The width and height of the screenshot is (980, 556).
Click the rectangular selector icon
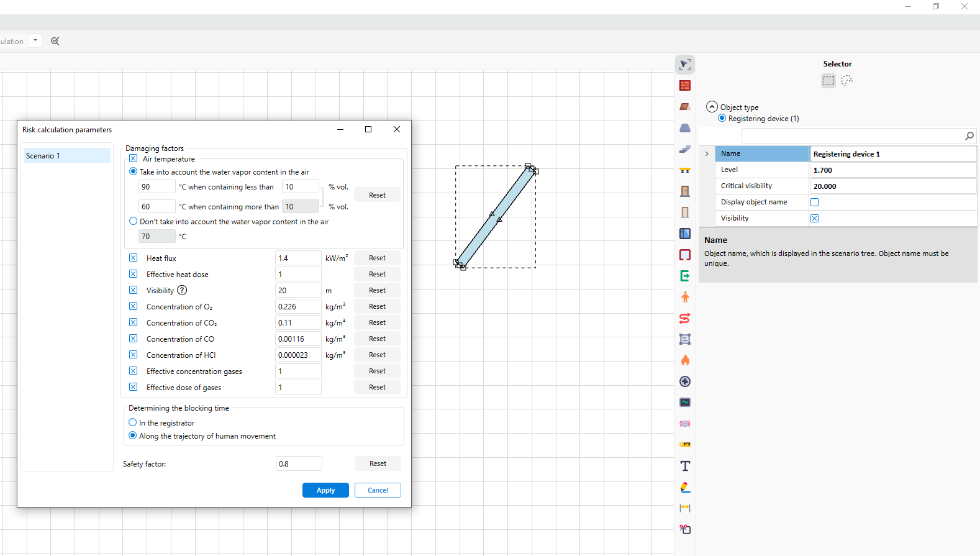(x=828, y=81)
